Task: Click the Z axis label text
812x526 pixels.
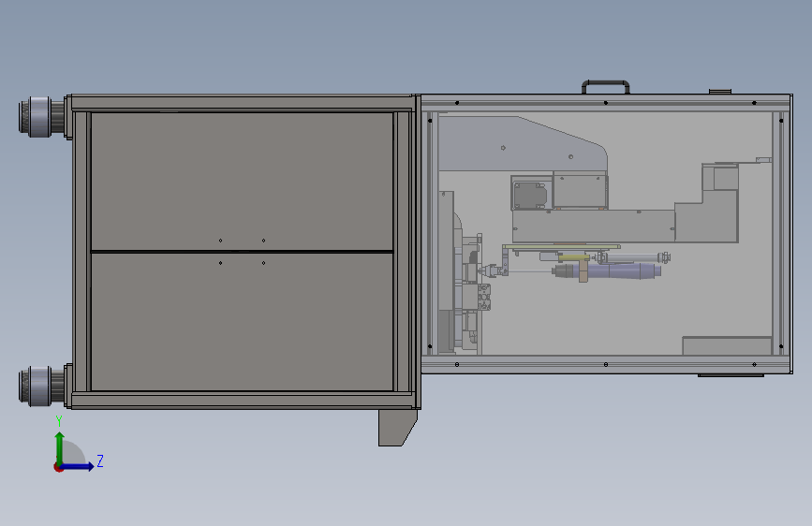Action: [100, 460]
